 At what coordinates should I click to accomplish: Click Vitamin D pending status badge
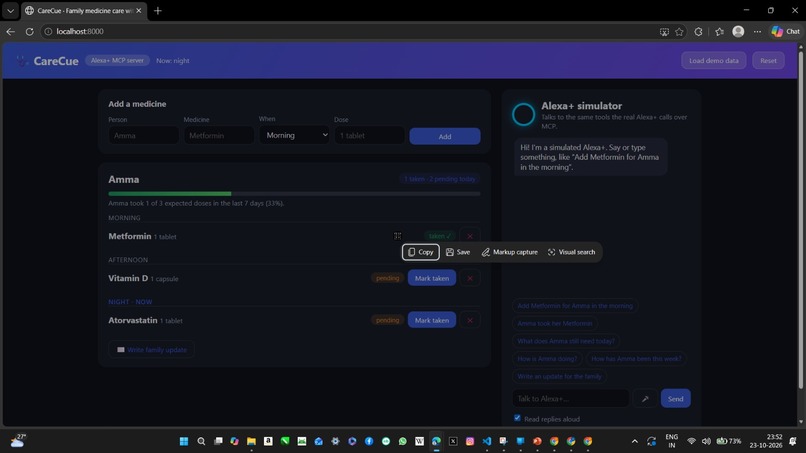pos(387,278)
